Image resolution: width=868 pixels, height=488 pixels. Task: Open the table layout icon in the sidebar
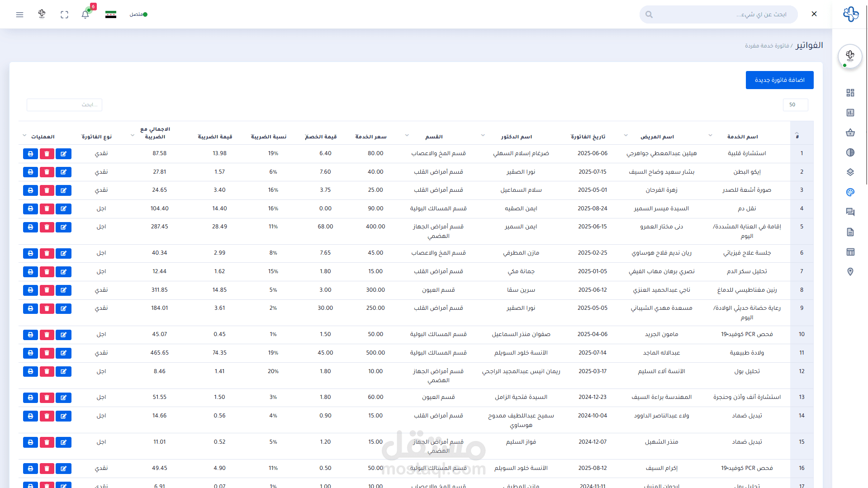850,252
